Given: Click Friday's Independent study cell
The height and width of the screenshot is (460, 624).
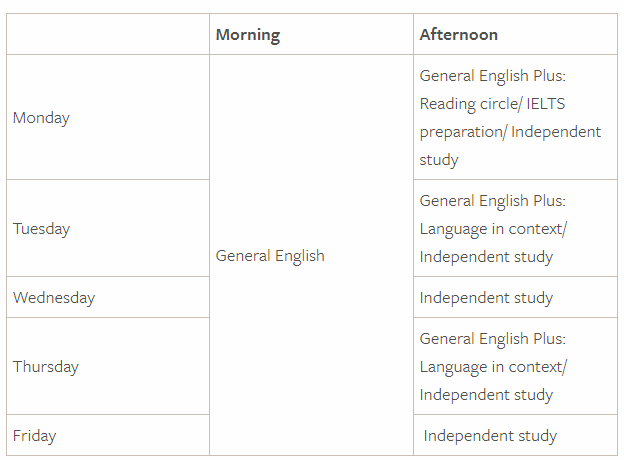Looking at the screenshot, I should 490,435.
